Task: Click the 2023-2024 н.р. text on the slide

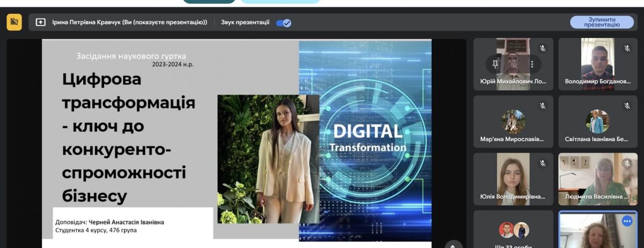Action: coord(172,64)
